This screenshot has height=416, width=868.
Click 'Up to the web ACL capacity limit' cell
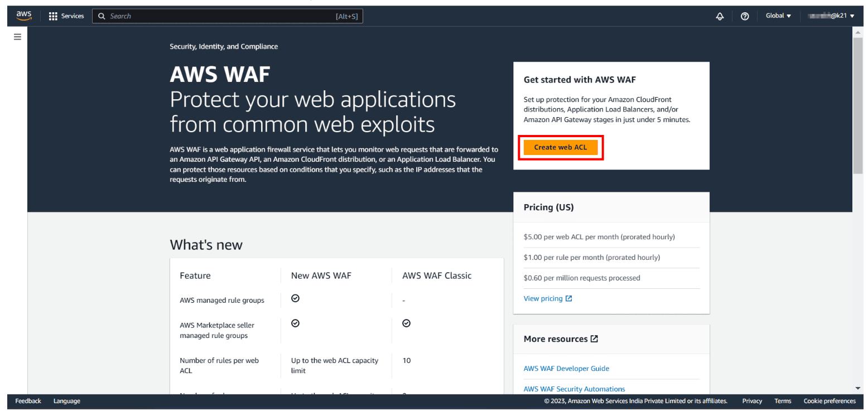click(335, 365)
